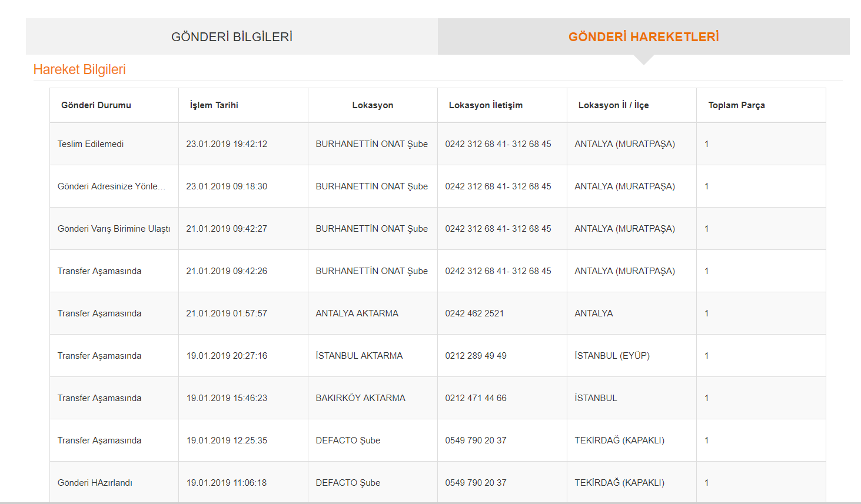Click date 19.01.2019 12:25:35
861x504 pixels.
(227, 440)
